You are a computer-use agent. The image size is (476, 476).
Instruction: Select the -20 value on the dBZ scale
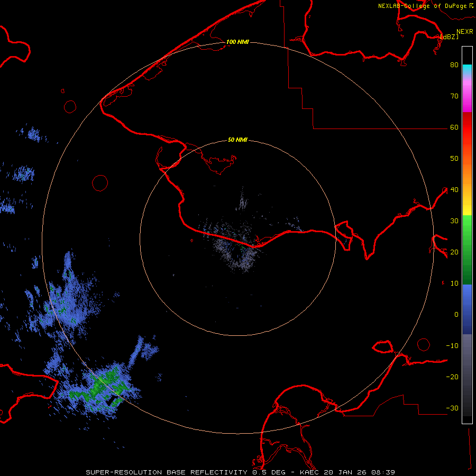[x=452, y=377]
